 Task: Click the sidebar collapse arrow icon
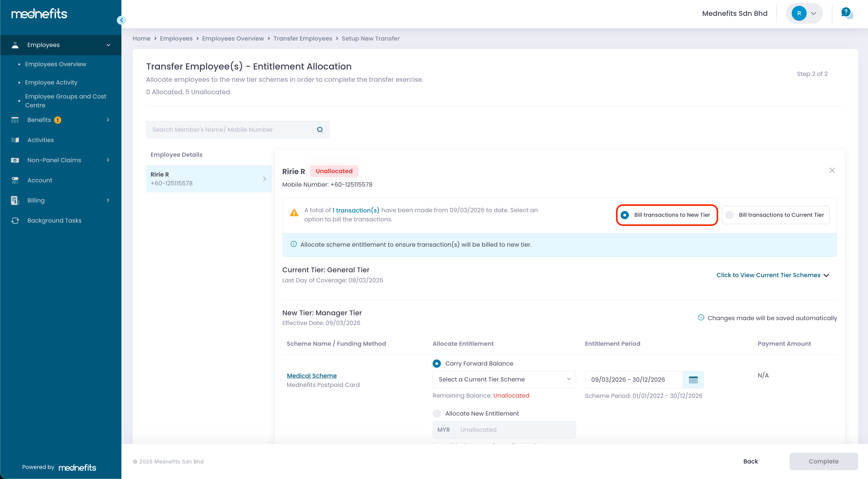click(x=121, y=20)
